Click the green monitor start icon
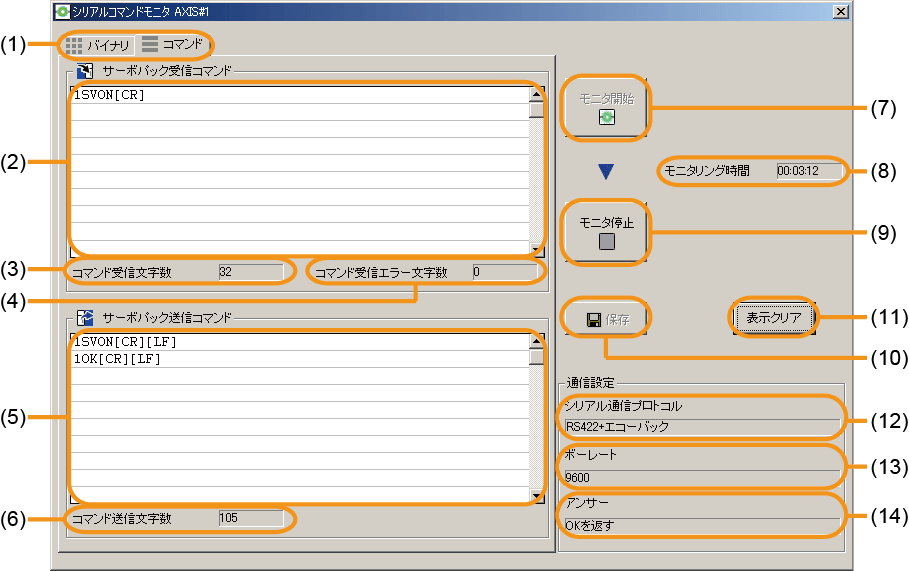The image size is (909, 571). 606,117
